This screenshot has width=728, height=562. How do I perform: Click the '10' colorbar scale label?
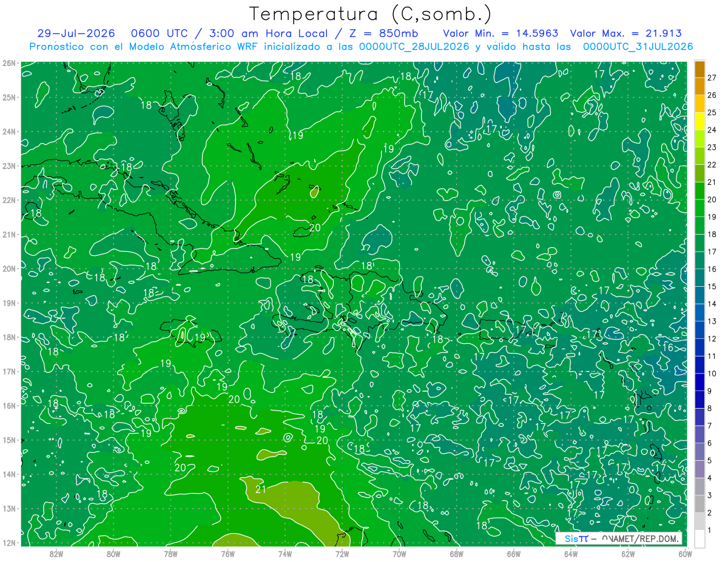tap(712, 373)
